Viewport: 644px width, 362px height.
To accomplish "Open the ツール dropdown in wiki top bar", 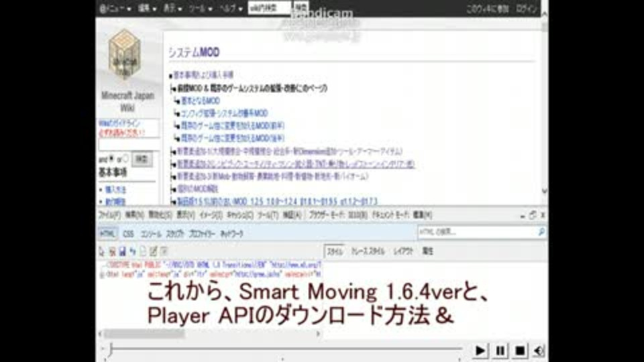I will [x=200, y=8].
